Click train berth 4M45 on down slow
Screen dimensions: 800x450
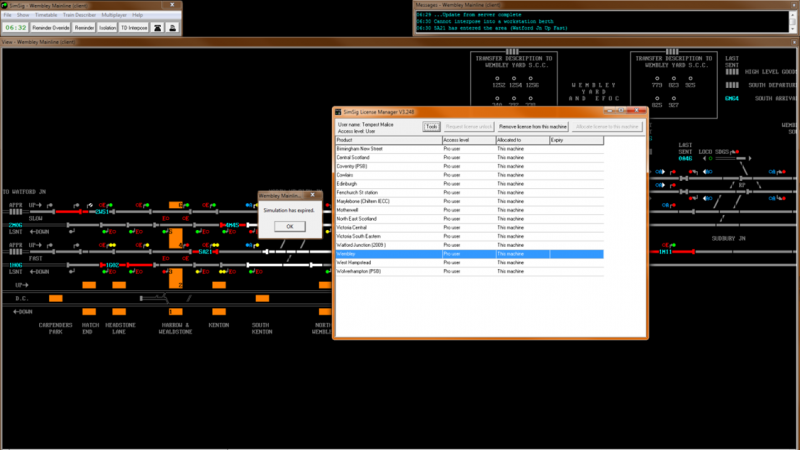[x=233, y=225]
